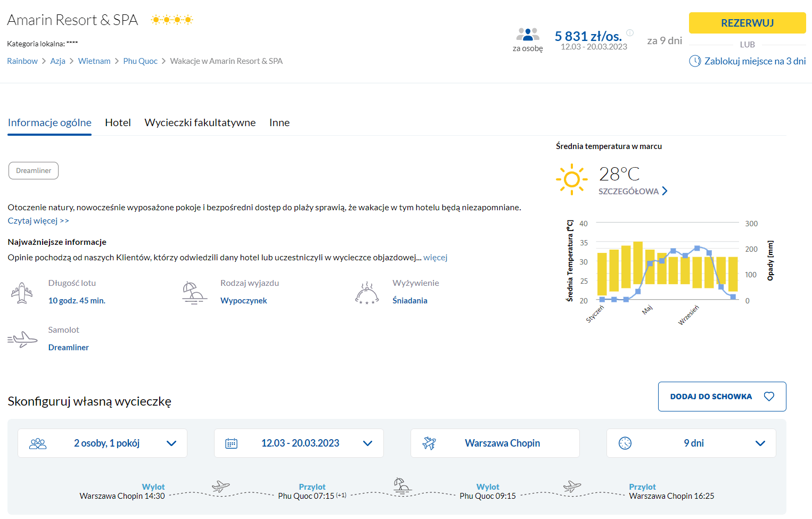Click the beach umbrella trip type icon
The width and height of the screenshot is (812, 519).
point(194,293)
